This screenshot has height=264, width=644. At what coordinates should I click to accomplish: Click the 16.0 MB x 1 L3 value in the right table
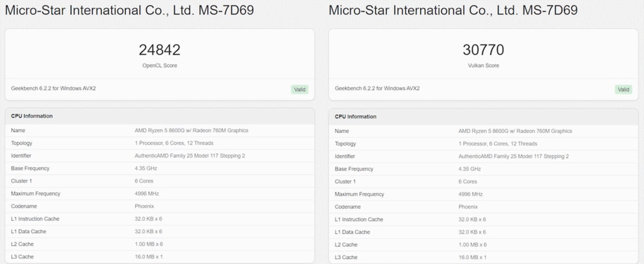click(472, 257)
